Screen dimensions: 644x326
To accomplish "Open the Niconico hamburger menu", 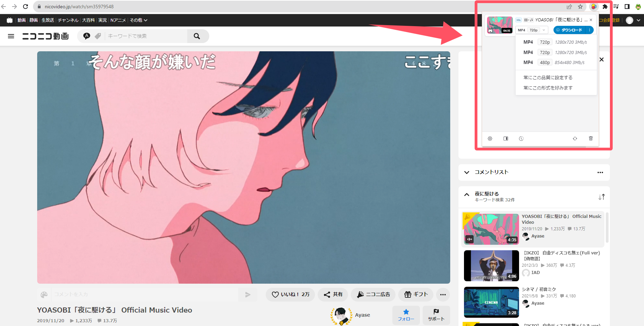I will coord(11,36).
